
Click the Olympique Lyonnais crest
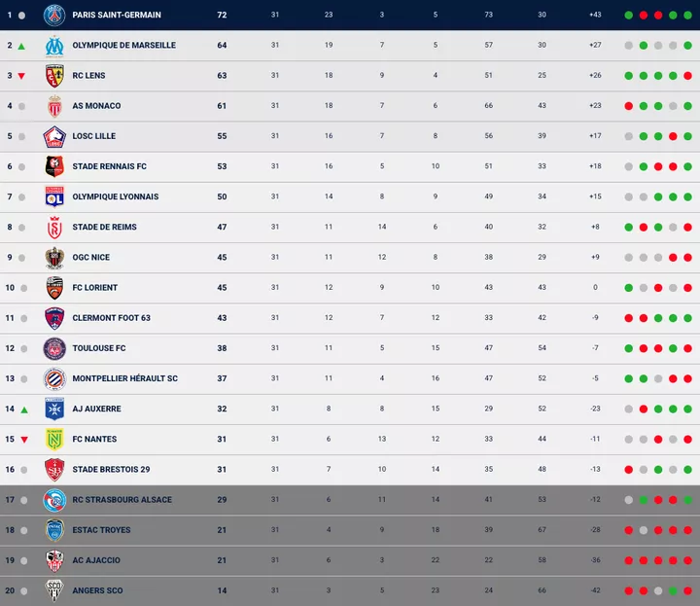pyautogui.click(x=54, y=196)
